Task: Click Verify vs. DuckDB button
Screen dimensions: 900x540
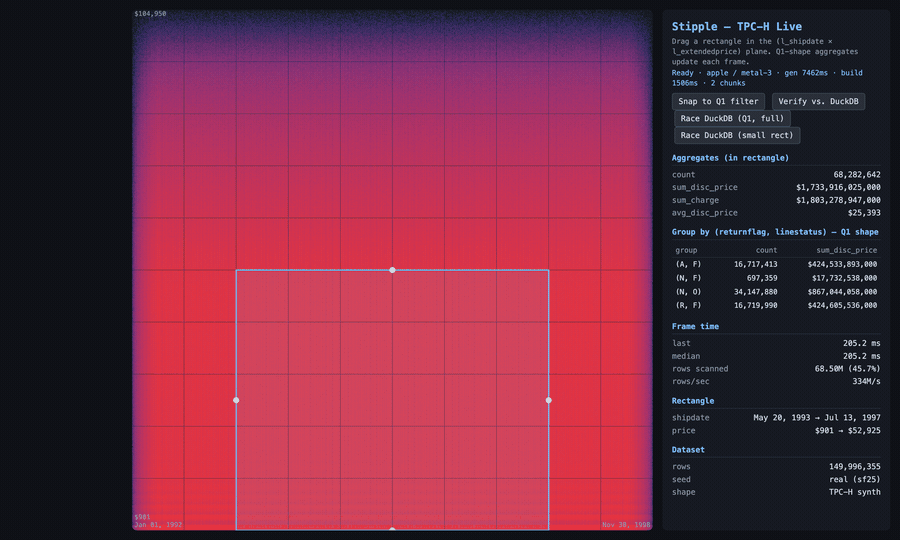Action: (818, 102)
